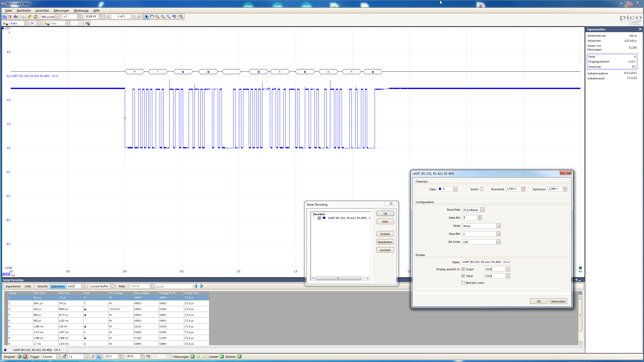644x362 pixels.
Task: Click blue channel A color swatch in Data field
Action: click(440, 189)
